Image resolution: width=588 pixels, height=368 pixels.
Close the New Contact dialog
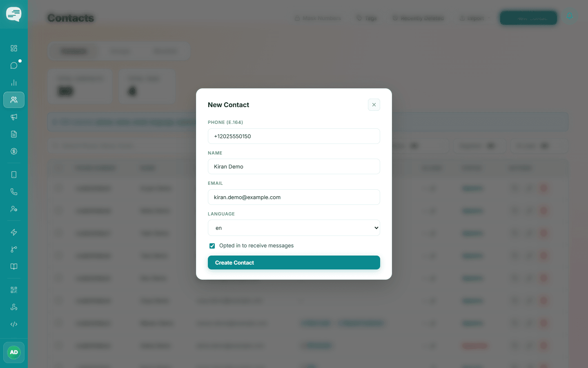(374, 105)
